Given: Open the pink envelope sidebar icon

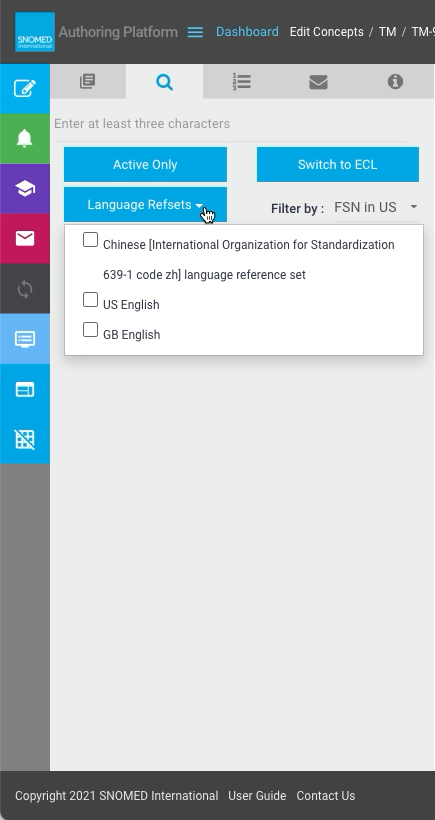Looking at the screenshot, I should (x=25, y=238).
